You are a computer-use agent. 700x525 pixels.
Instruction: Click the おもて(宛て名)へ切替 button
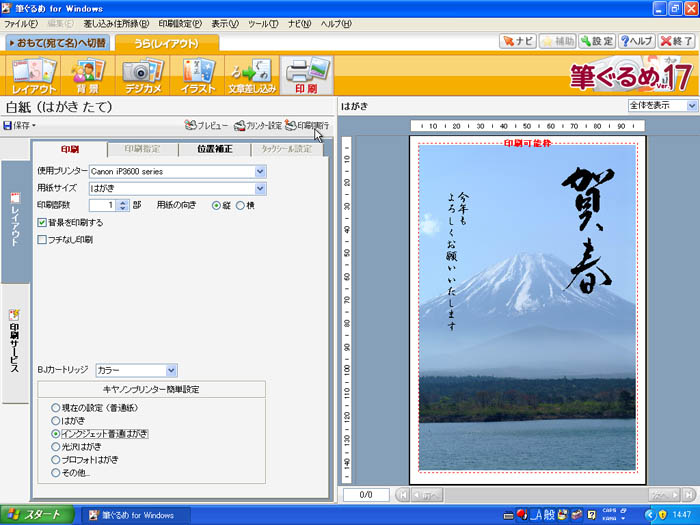57,43
